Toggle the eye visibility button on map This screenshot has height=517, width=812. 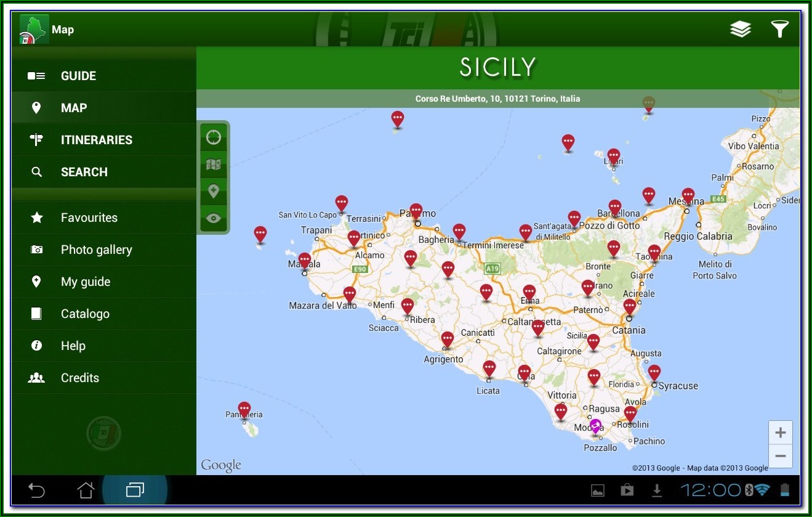tap(214, 219)
